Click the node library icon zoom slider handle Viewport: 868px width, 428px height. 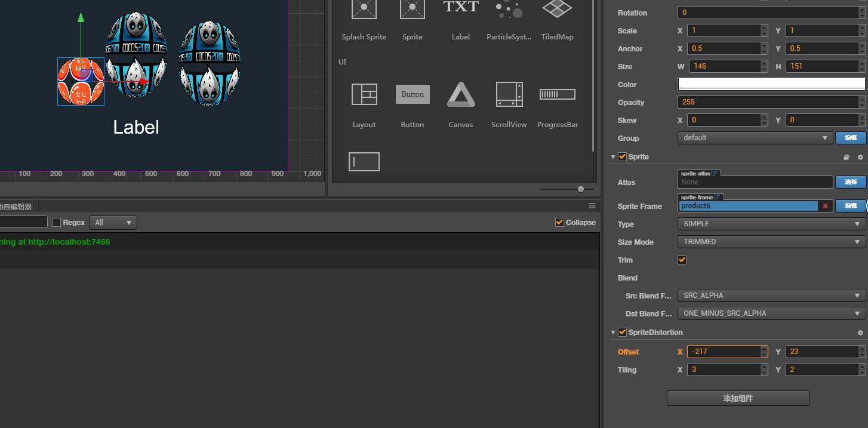(x=581, y=189)
